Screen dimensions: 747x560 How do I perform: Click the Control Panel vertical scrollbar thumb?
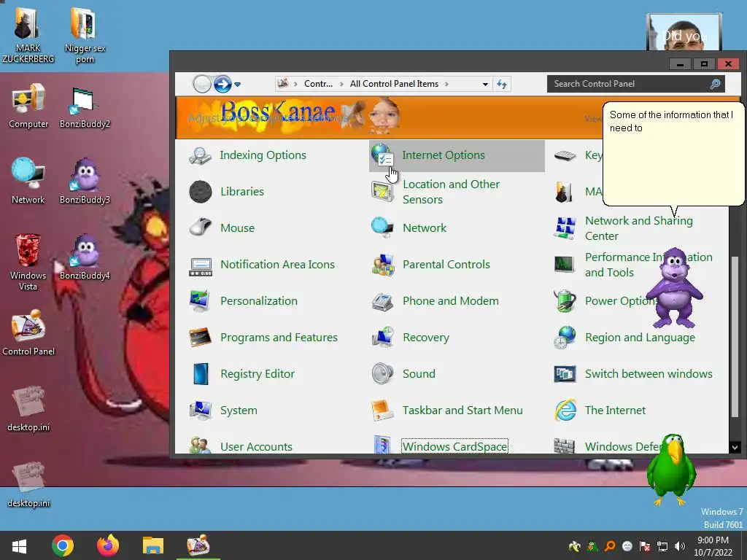click(x=735, y=335)
